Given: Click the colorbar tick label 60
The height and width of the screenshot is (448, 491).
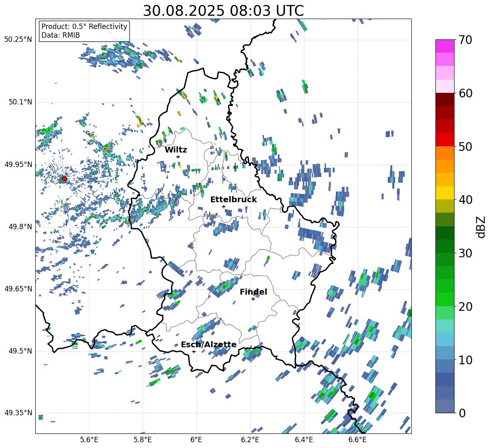Looking at the screenshot, I should pyautogui.click(x=465, y=93).
